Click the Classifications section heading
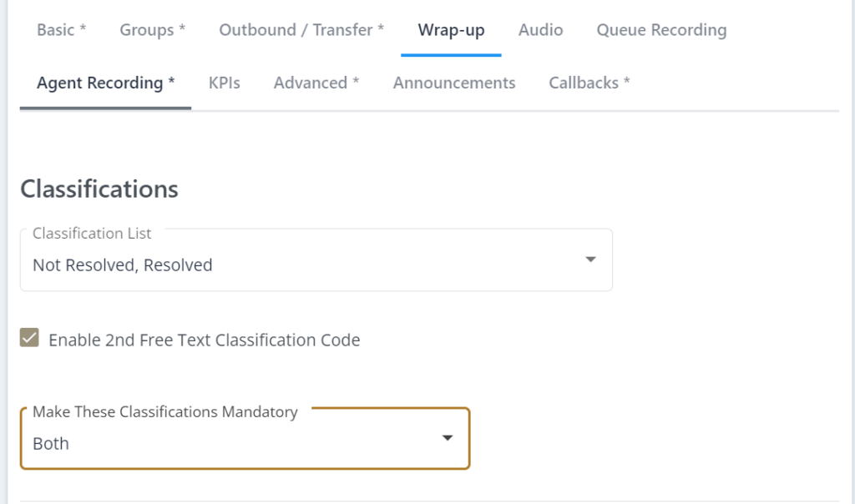This screenshot has height=504, width=855. pos(99,189)
